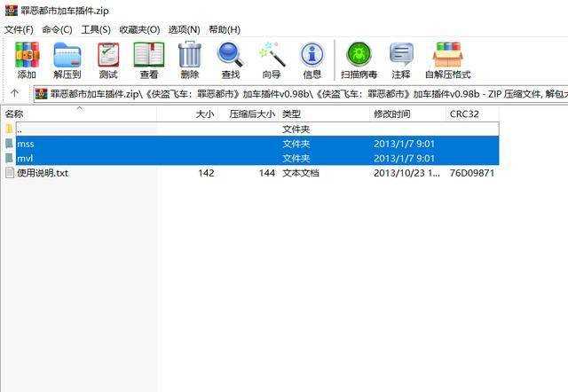This screenshot has height=392, width=568.
Task: Sort by 压缩后大小 column header
Action: click(x=248, y=114)
